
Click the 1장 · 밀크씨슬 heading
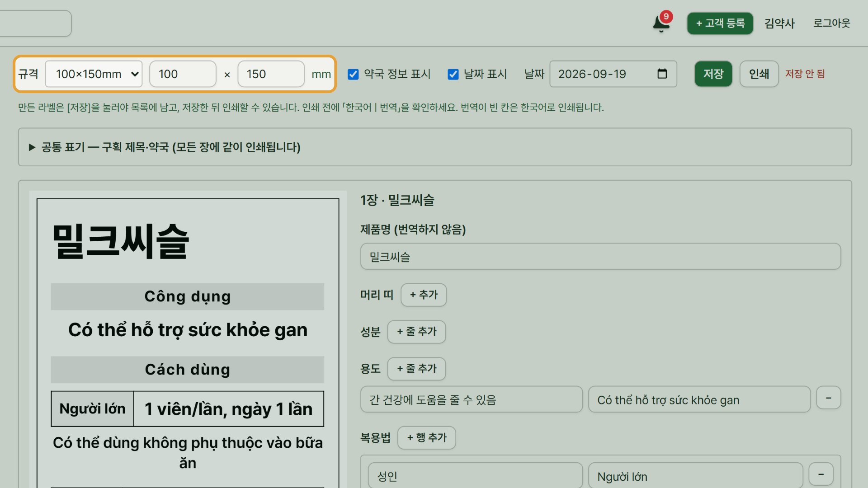[x=397, y=200]
